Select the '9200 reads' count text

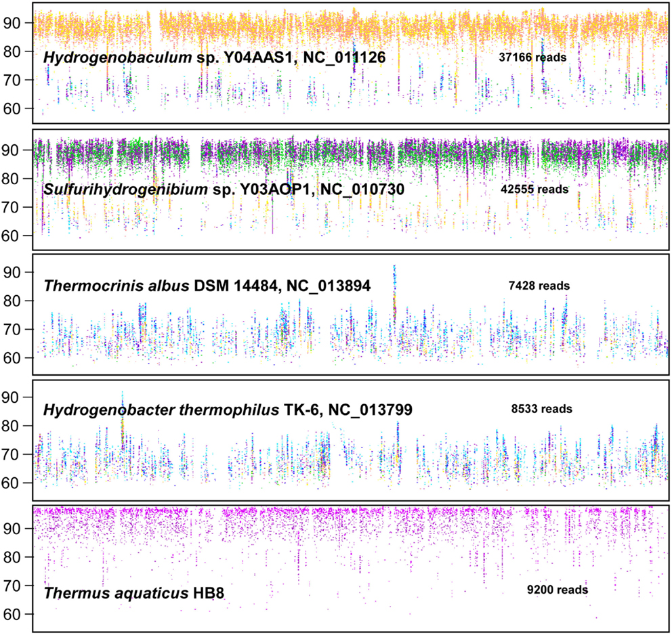coord(558,590)
